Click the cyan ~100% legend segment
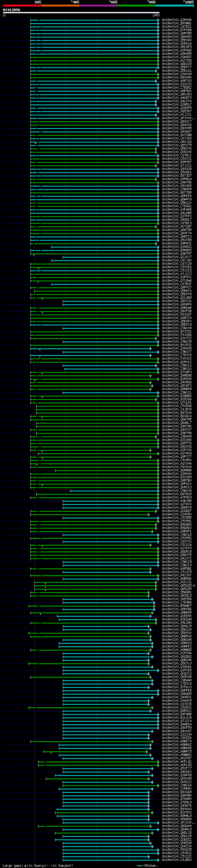197x868 pixels. click(175, 6)
